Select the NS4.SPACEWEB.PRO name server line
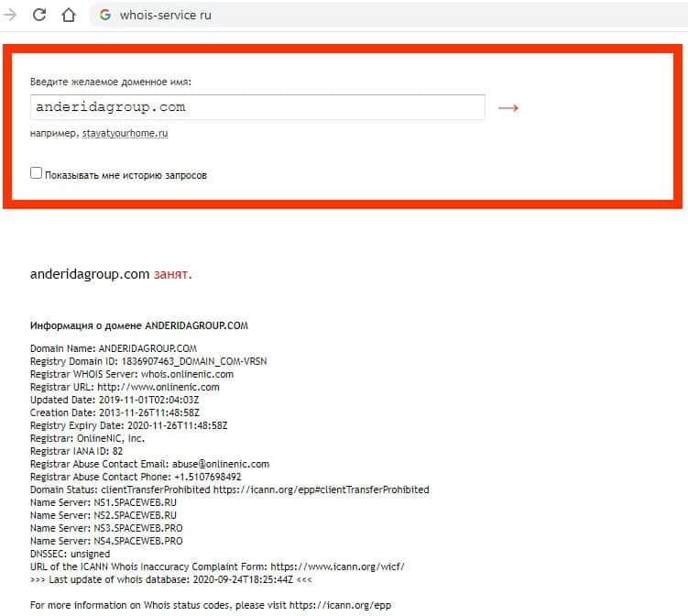Viewport: 688px width, 616px height. point(106,541)
